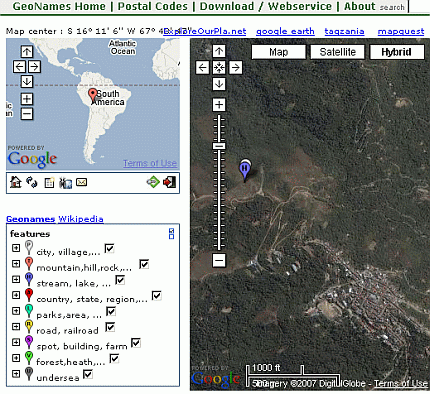Open the Postal Codes menu item
Image resolution: width=430 pixels, height=394 pixels.
tap(153, 6)
